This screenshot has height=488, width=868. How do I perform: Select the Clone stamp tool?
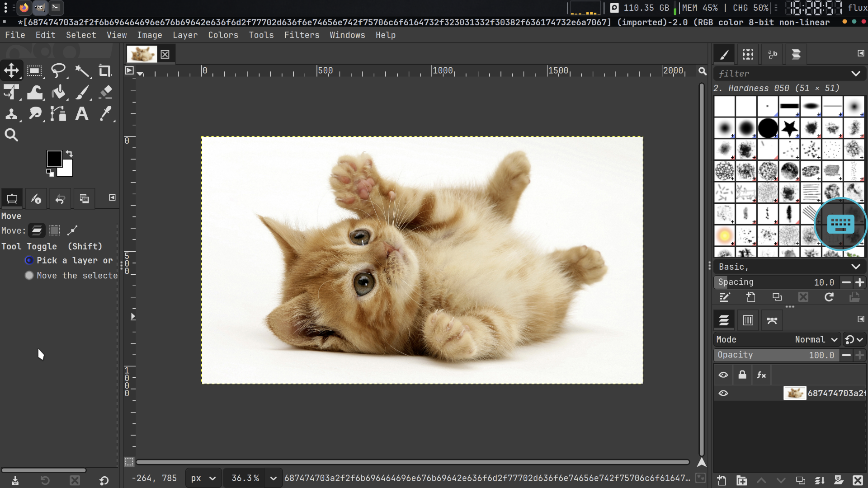tap(11, 113)
